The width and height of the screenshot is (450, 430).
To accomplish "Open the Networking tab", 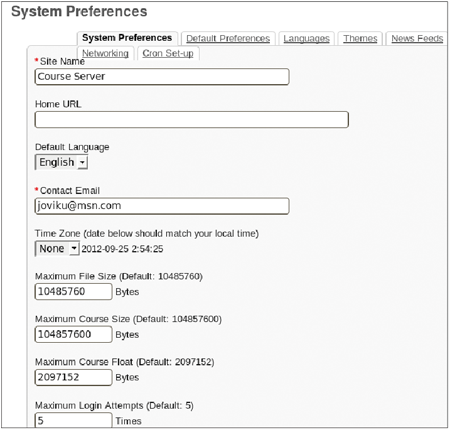I will click(x=105, y=53).
